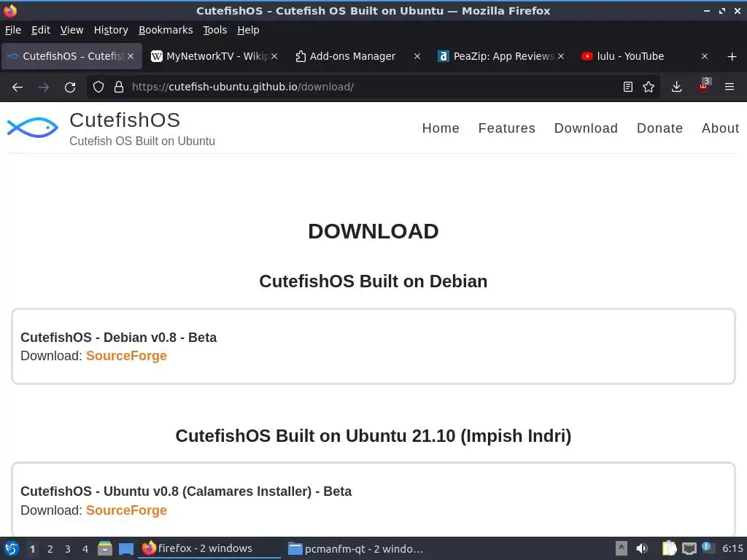Open the LXQt application menu
The height and width of the screenshot is (560, 747).
[x=11, y=548]
